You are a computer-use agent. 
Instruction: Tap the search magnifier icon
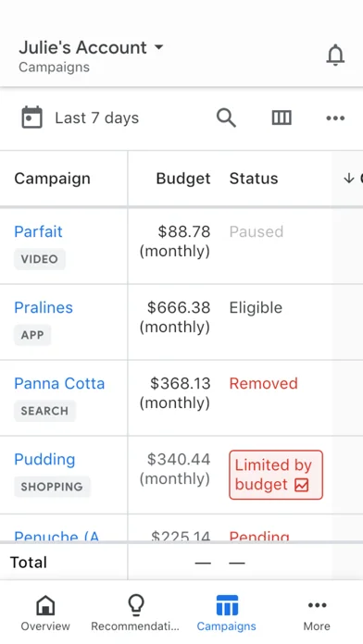226,118
